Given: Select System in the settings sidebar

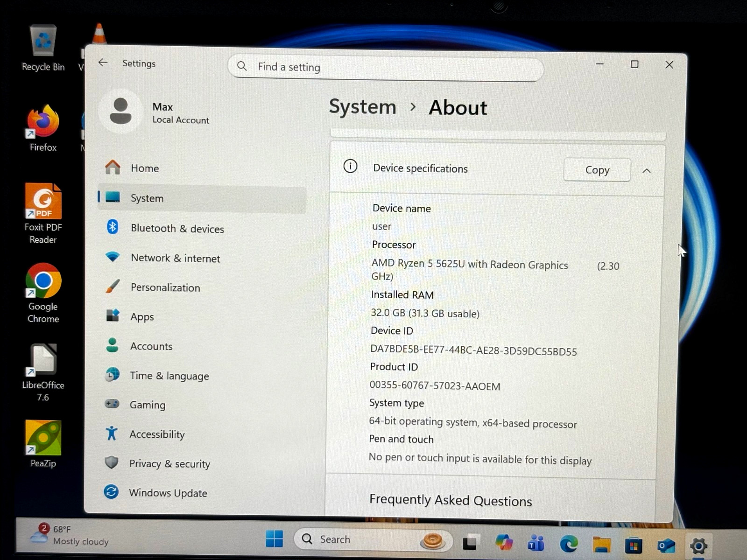Looking at the screenshot, I should point(202,199).
